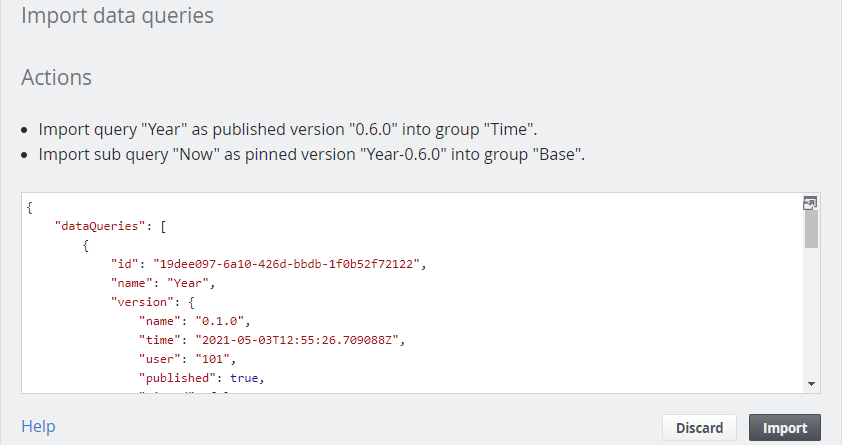This screenshot has height=445, width=842.
Task: Open the Help link
Action: (38, 426)
